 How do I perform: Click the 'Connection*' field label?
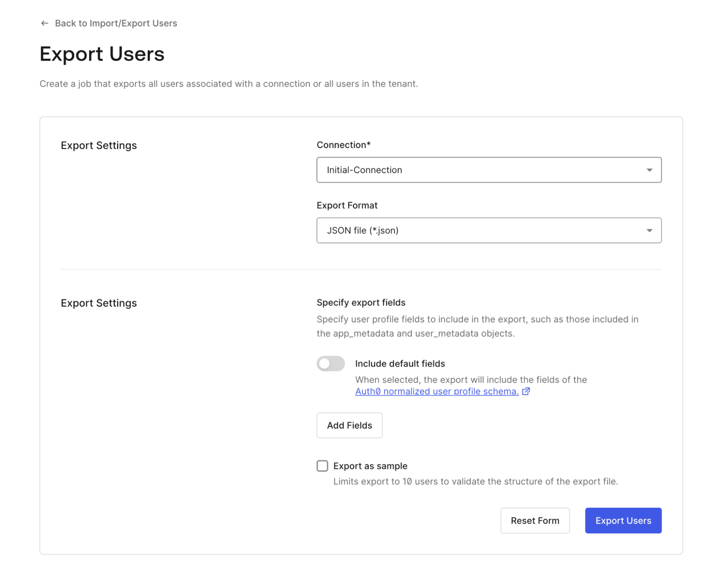[x=343, y=145]
